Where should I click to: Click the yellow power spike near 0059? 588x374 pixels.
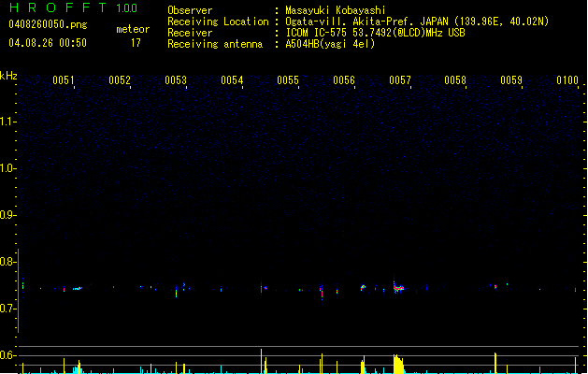pyautogui.click(x=495, y=363)
